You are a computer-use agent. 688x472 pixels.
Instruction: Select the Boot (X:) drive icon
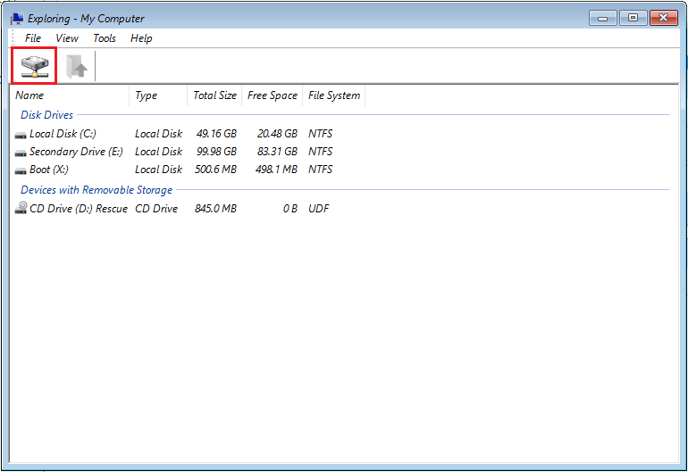[21, 171]
